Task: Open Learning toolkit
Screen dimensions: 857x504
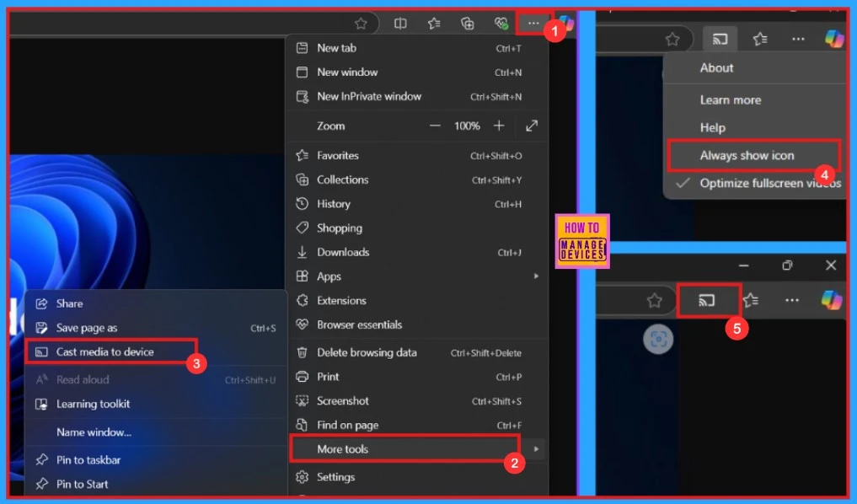Action: 156,404
